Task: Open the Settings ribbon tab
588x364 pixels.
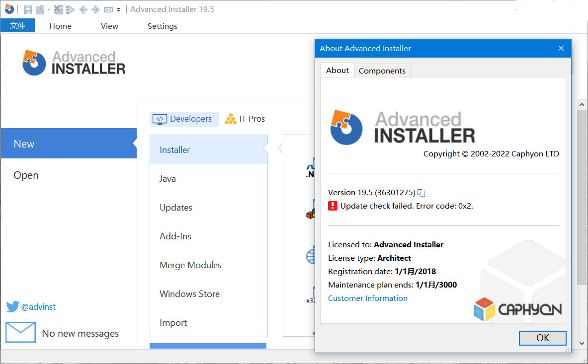Action: pos(162,26)
